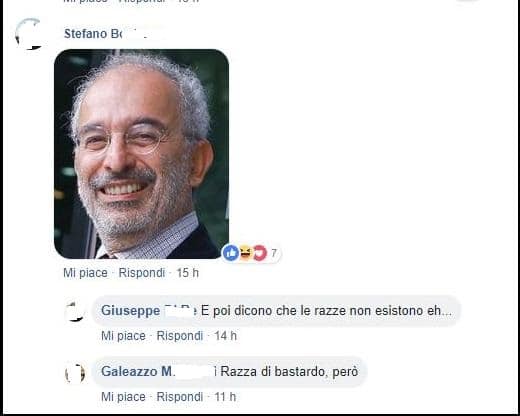Like Giuseppe's reply with Mi piace
The width and height of the screenshot is (520, 416).
(x=123, y=336)
